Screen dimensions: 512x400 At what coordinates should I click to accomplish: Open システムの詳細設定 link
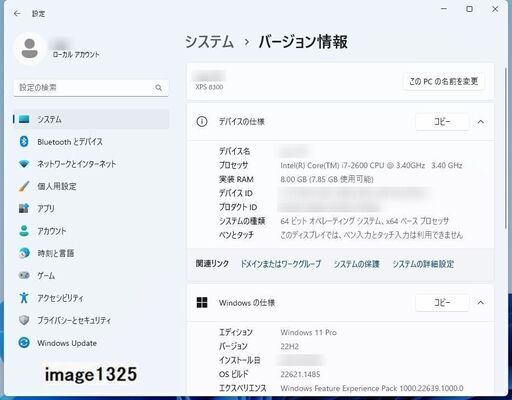click(423, 264)
